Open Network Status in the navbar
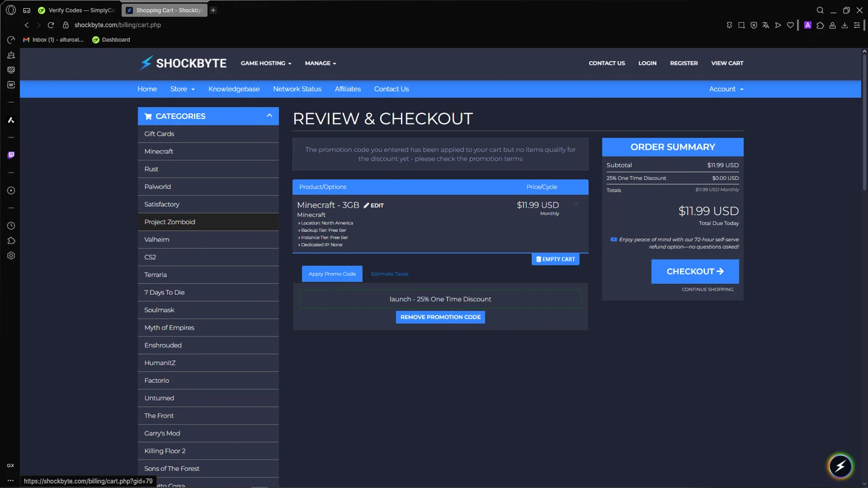The image size is (868, 488). [297, 89]
